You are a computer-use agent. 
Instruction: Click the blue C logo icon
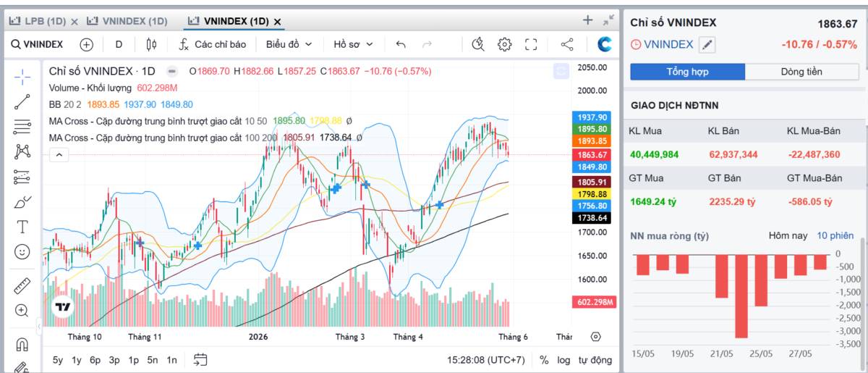tap(605, 44)
